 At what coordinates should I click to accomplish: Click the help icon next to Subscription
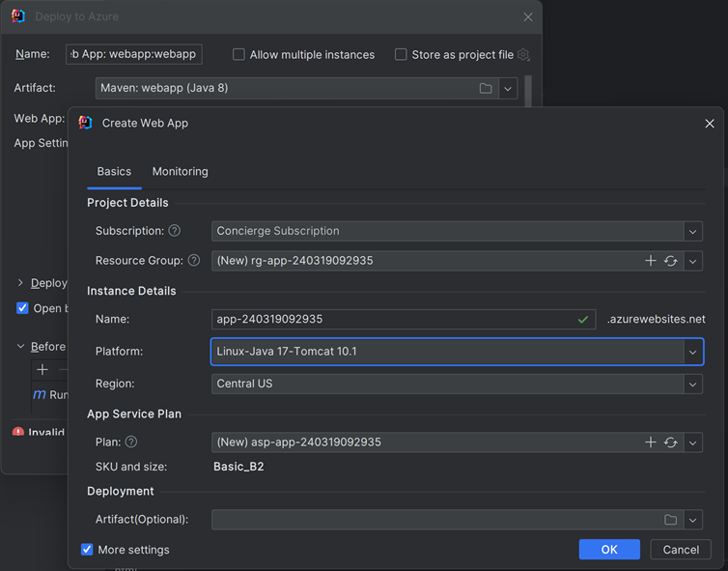(x=175, y=231)
